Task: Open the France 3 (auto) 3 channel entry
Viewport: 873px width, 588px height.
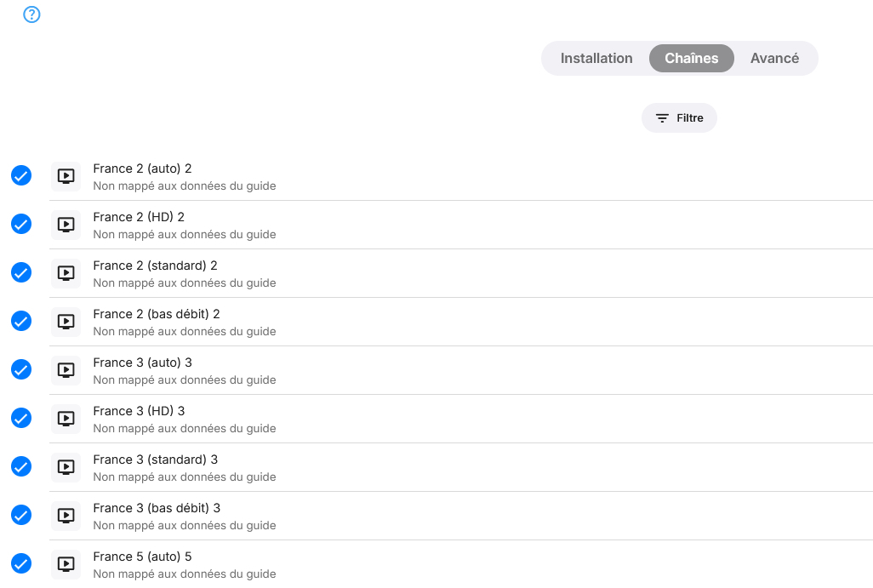Action: coord(142,363)
